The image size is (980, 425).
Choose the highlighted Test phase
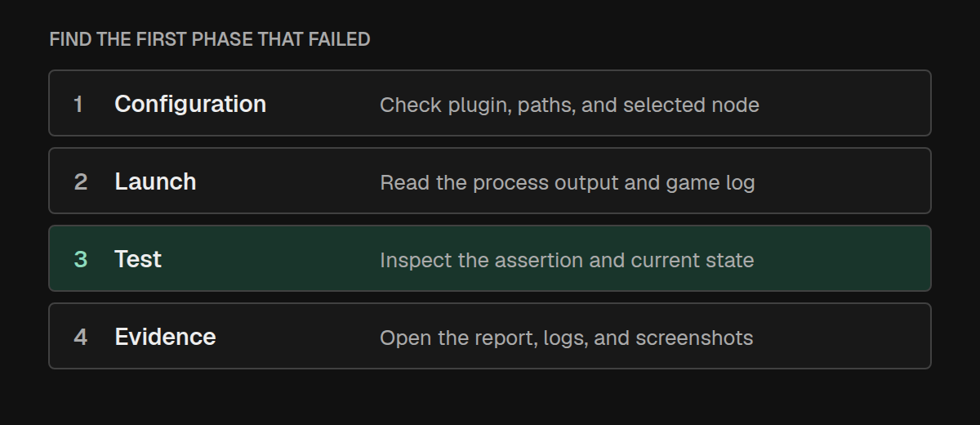pyautogui.click(x=490, y=258)
